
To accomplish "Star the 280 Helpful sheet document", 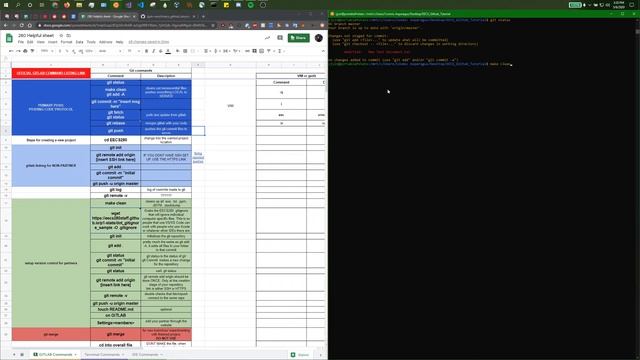I will pos(61,36).
